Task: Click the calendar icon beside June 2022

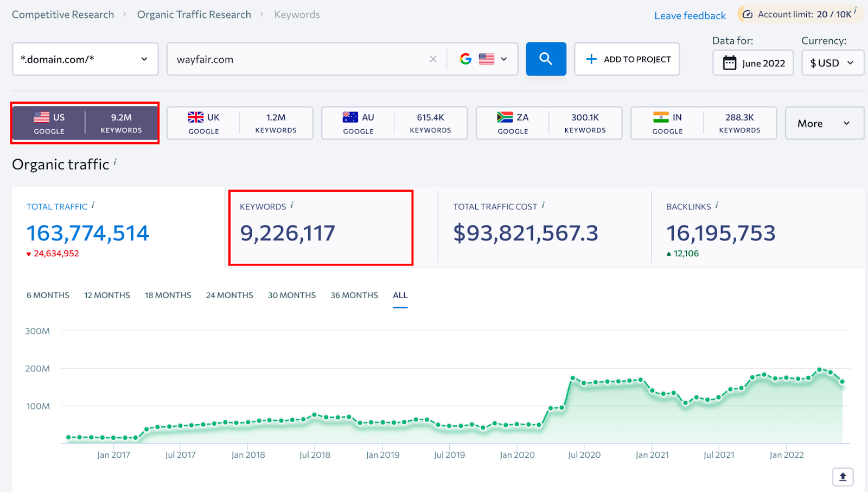Action: click(730, 63)
